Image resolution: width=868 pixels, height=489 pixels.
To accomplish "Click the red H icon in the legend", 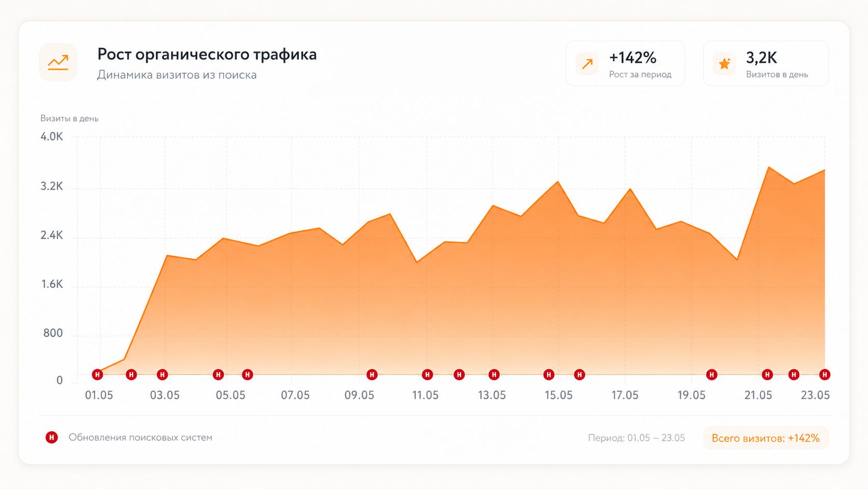I will [x=51, y=438].
